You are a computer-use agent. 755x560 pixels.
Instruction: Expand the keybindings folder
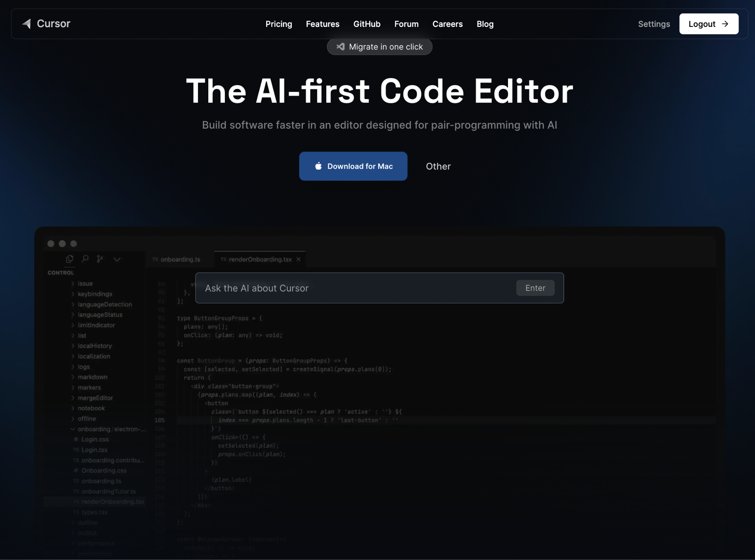point(91,294)
